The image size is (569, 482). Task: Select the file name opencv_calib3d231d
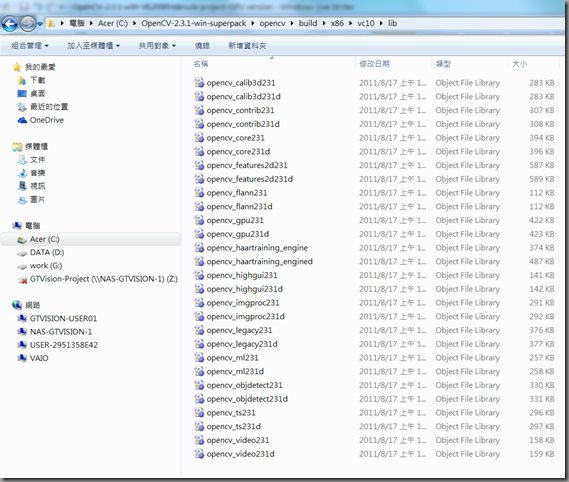coord(243,97)
